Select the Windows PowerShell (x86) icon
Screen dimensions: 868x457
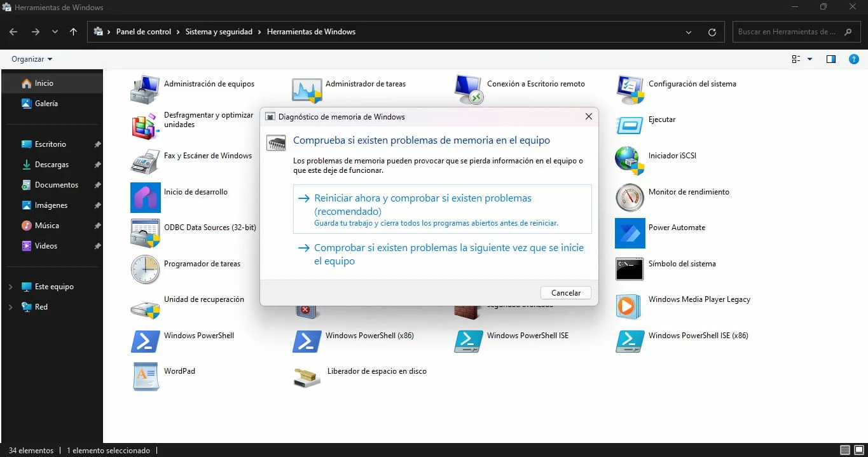307,341
